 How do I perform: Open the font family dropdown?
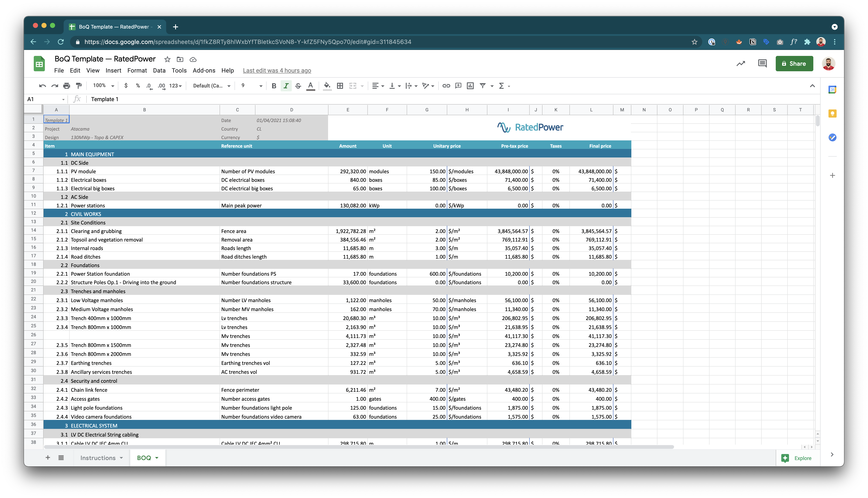(211, 86)
